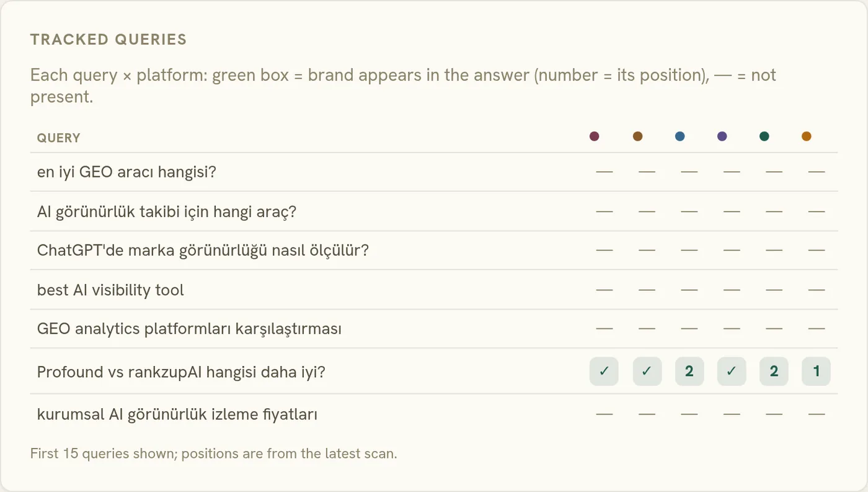868x492 pixels.
Task: Click first position 2 badge in Profound row
Action: pyautogui.click(x=689, y=372)
